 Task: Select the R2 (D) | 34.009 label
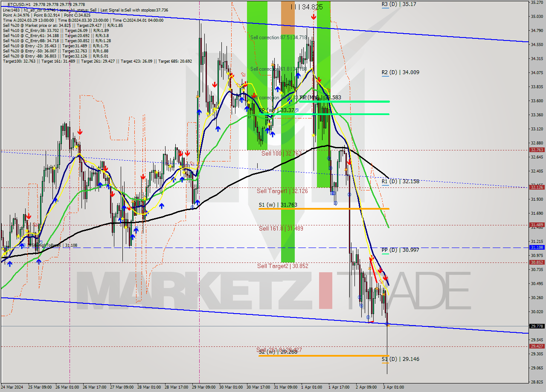point(400,72)
